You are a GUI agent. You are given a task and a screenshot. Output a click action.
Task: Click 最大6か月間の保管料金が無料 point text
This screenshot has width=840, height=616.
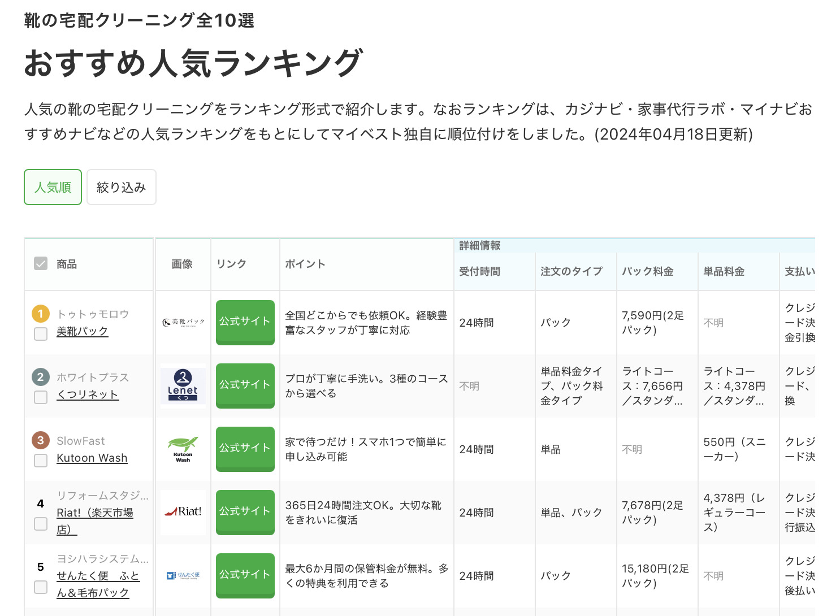coord(367,576)
